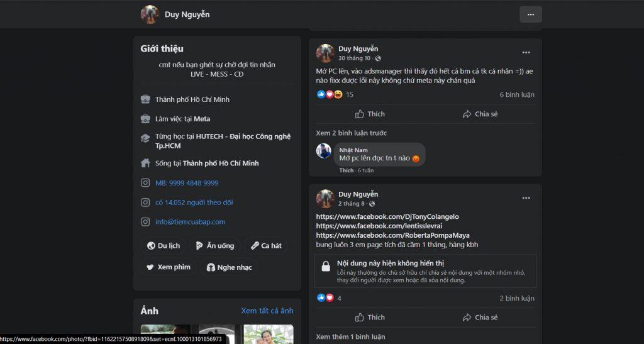
Task: Select the Du lịch hobby tag
Action: [164, 246]
